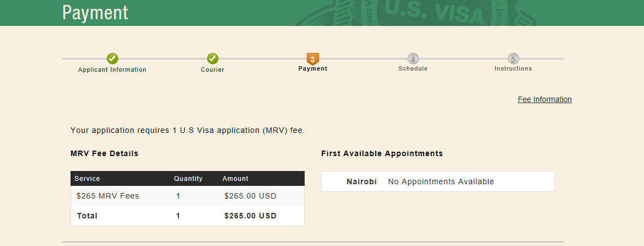The image size is (644, 246).
Task: Select the orange step 3 Payment badge
Action: (313, 59)
